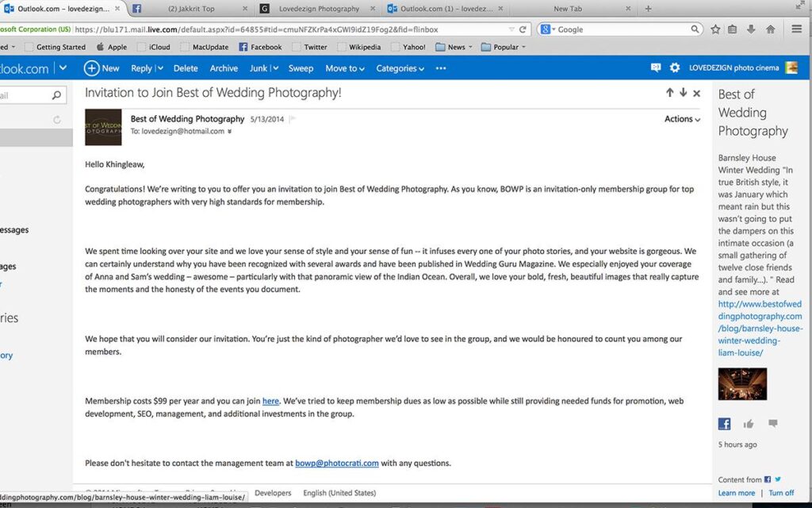Flag the Best of Wedding Photography message
This screenshot has width=812, height=508.
click(x=293, y=119)
